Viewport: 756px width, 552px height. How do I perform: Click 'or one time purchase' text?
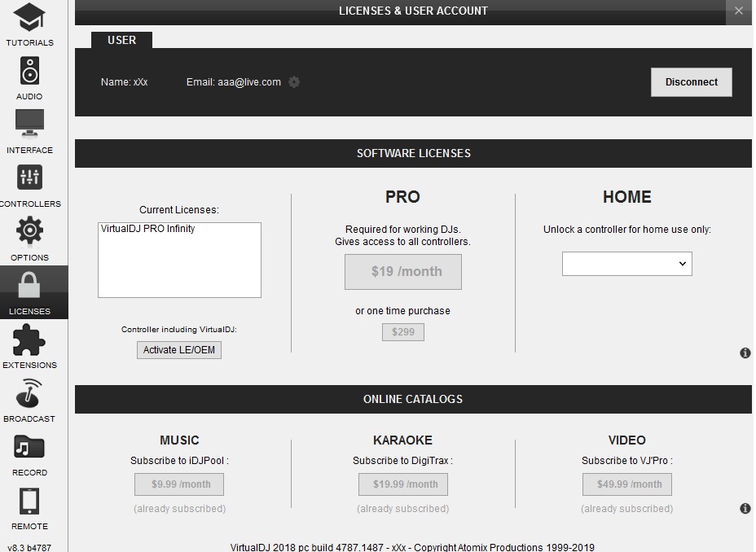pyautogui.click(x=402, y=311)
